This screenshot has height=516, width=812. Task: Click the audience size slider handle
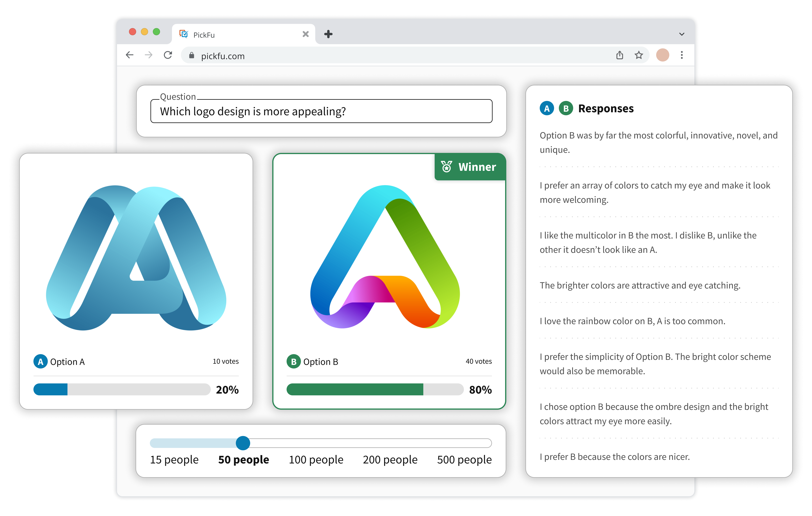click(243, 443)
